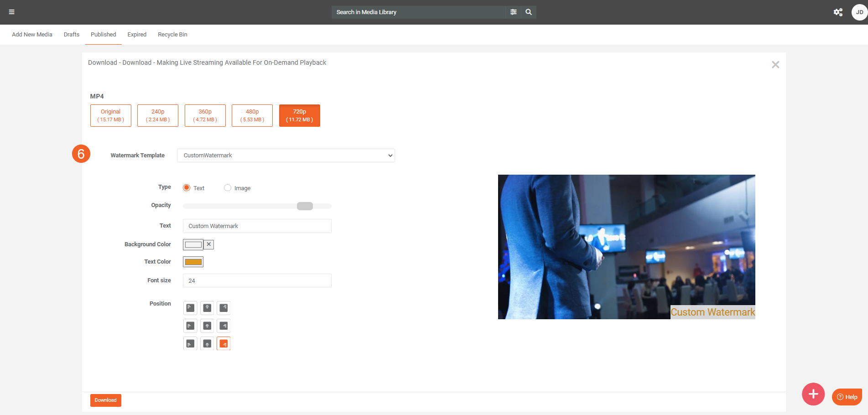The width and height of the screenshot is (868, 415).
Task: Choose 480p MP4 quality option
Action: click(x=252, y=115)
